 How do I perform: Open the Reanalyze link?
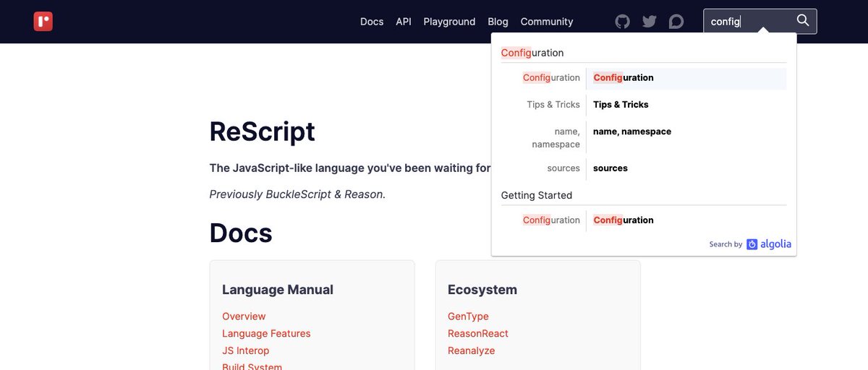(x=472, y=350)
